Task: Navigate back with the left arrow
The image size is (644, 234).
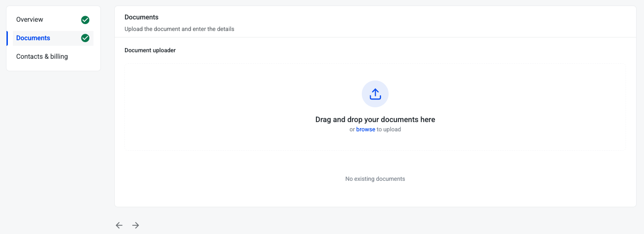Action: [x=119, y=225]
